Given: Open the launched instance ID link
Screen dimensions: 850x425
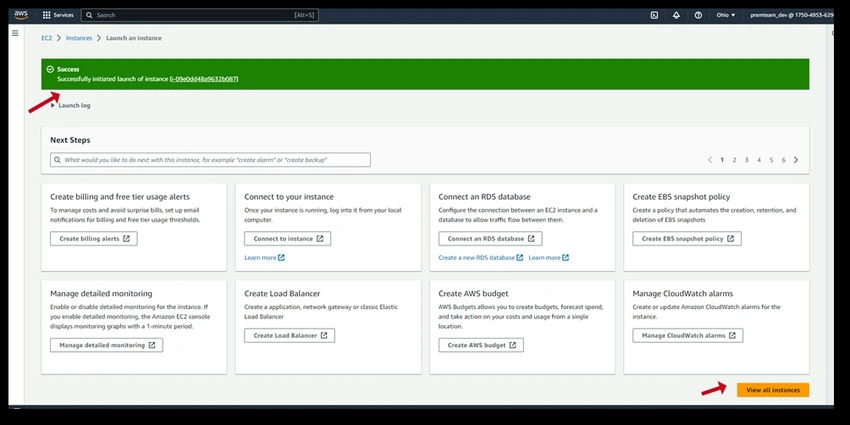Looking at the screenshot, I should [204, 79].
